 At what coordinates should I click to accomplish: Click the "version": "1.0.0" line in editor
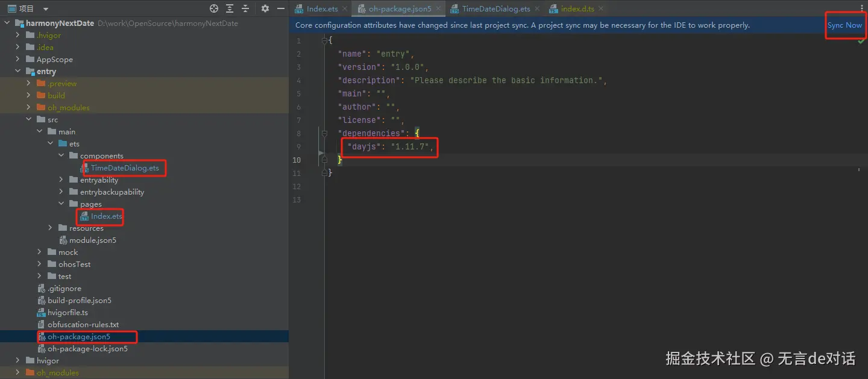click(383, 67)
